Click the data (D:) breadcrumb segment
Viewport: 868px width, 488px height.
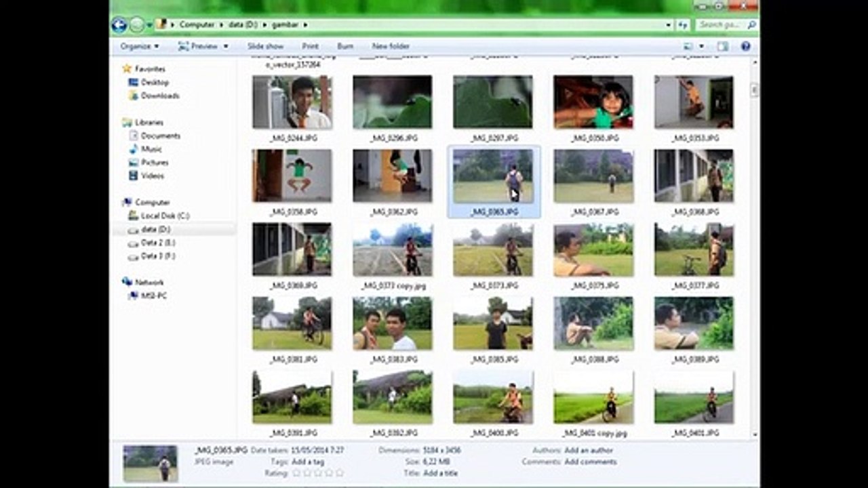coord(243,24)
